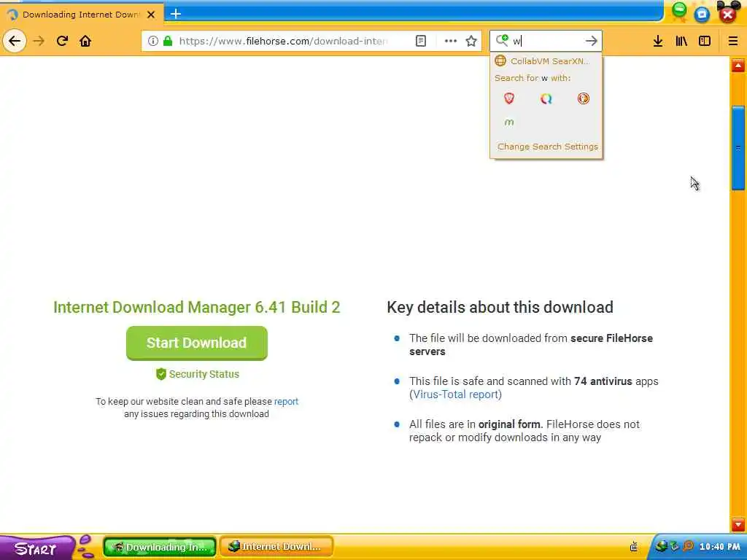This screenshot has width=747, height=560.
Task: Search with the Brave shield engine
Action: 508,98
